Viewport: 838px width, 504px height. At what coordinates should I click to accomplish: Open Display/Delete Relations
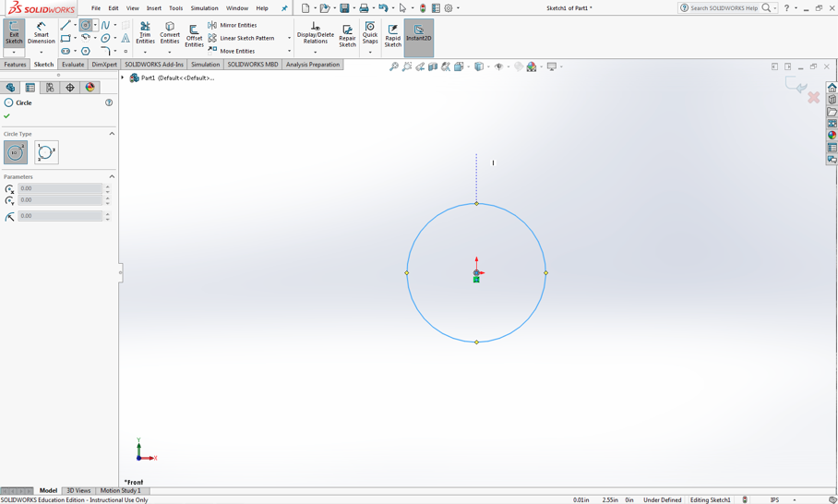316,33
